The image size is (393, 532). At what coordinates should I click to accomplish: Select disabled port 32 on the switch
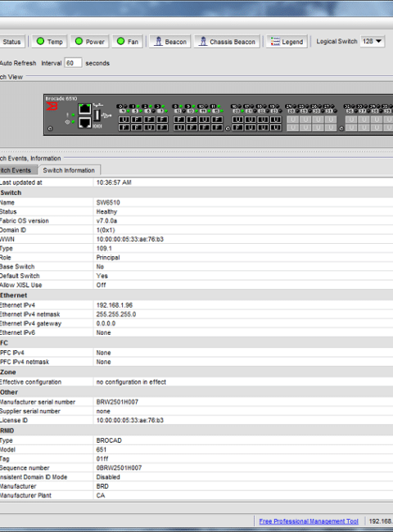click(351, 119)
